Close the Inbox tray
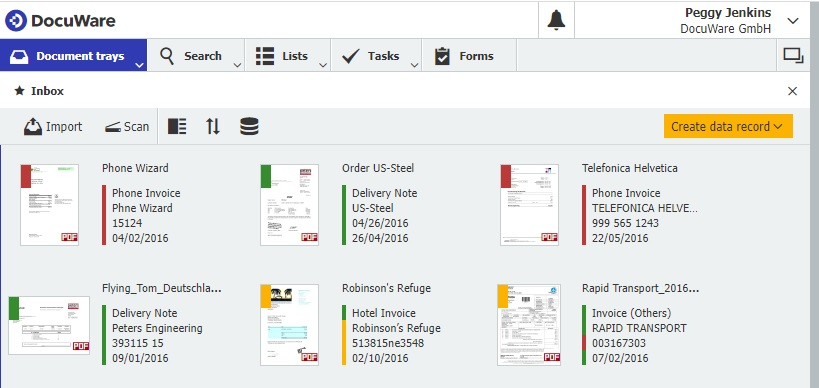The image size is (819, 388). [x=792, y=91]
